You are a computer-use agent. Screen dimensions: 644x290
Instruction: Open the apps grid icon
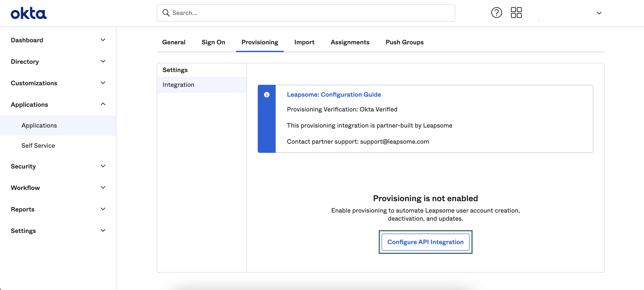click(516, 13)
